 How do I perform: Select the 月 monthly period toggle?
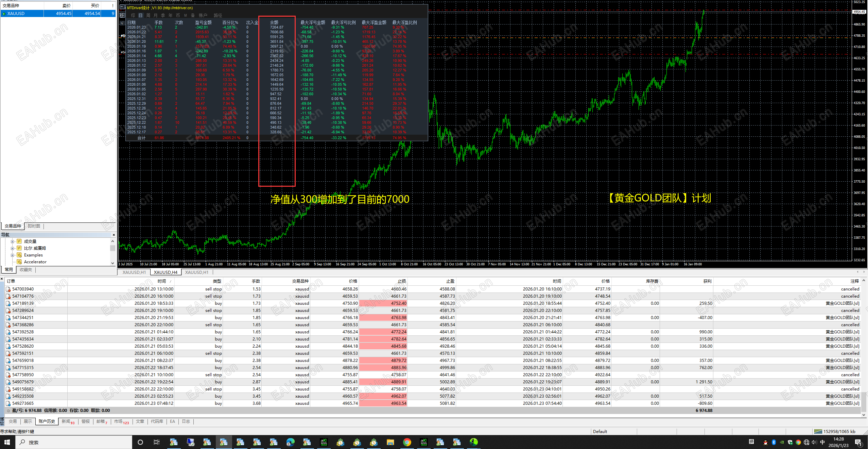tap(156, 15)
